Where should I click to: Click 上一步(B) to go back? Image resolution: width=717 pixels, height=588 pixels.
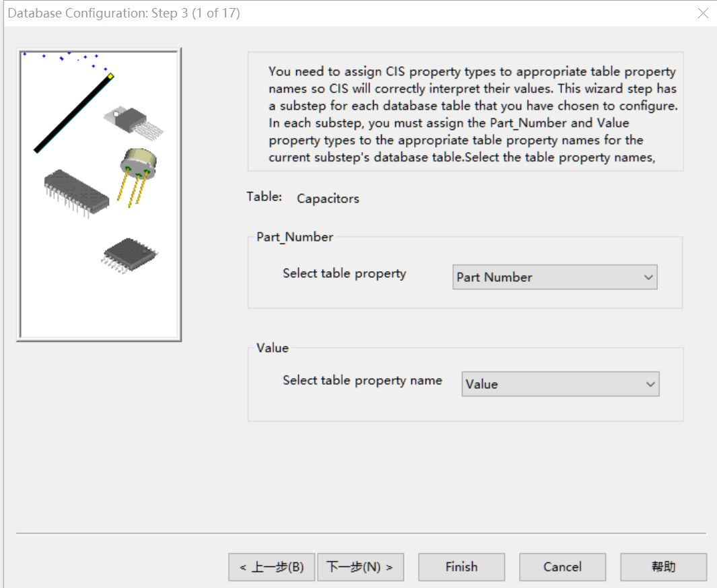pyautogui.click(x=271, y=566)
